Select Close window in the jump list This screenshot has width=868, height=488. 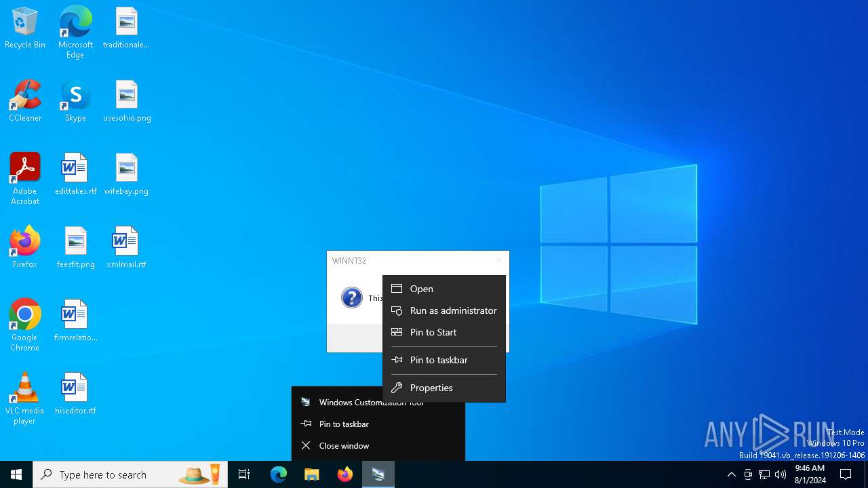click(378, 446)
